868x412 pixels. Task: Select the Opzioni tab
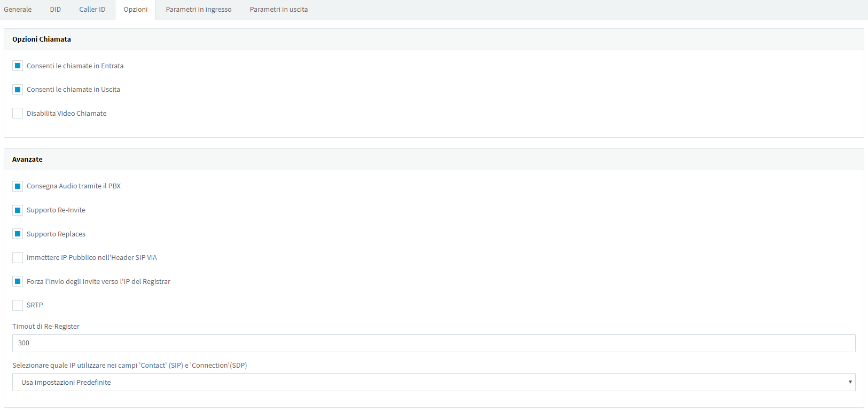136,10
